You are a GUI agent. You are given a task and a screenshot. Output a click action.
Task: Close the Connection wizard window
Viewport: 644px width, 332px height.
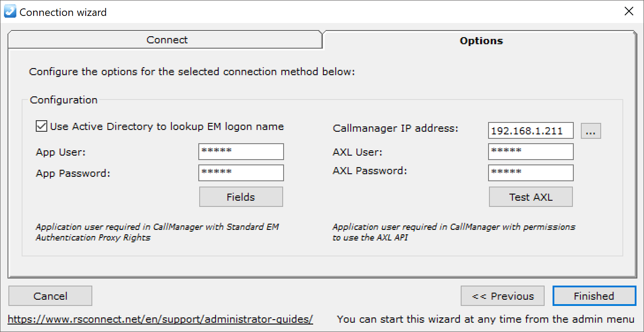(629, 11)
